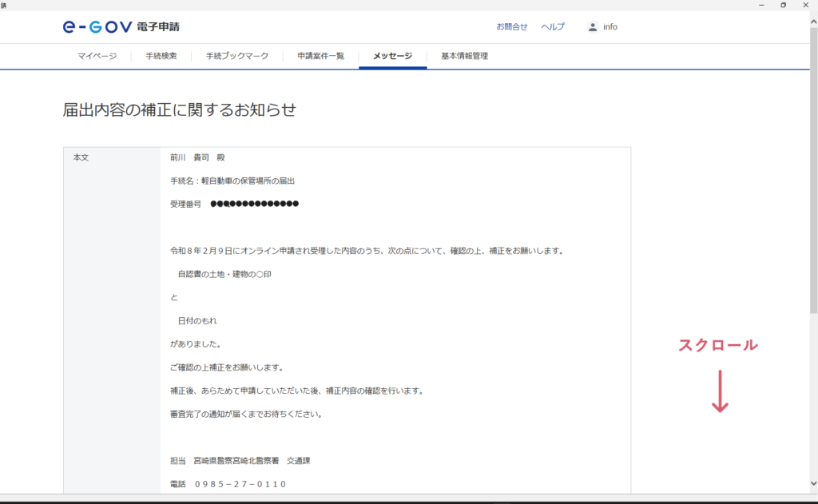Open the 基本情報管理 tab
Image resolution: width=818 pixels, height=504 pixels.
point(463,57)
